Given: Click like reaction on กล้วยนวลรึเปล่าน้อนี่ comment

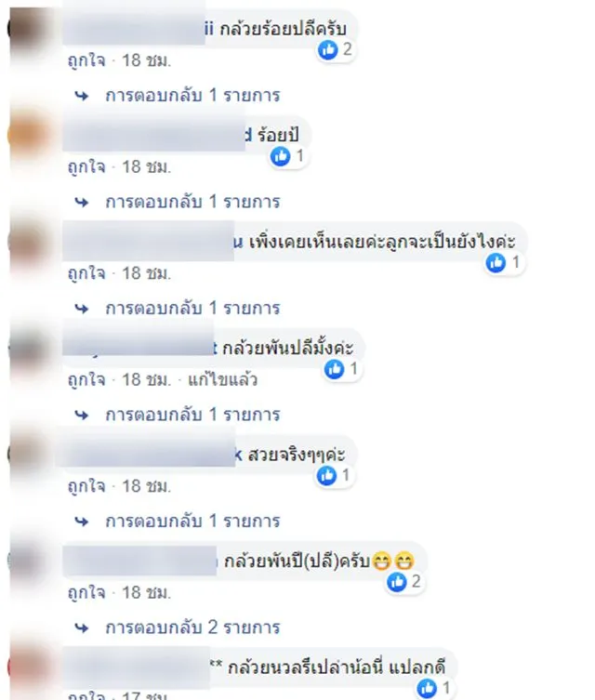Looking at the screenshot, I should click(427, 688).
